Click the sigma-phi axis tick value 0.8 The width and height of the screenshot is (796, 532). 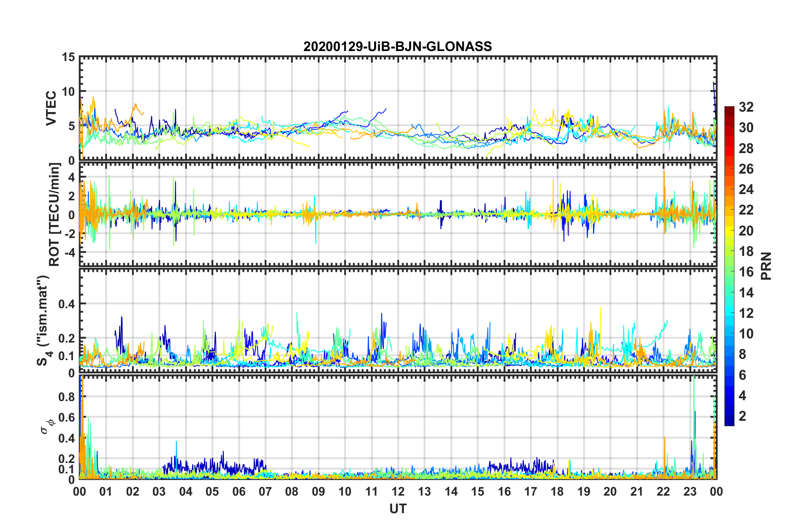coord(67,396)
